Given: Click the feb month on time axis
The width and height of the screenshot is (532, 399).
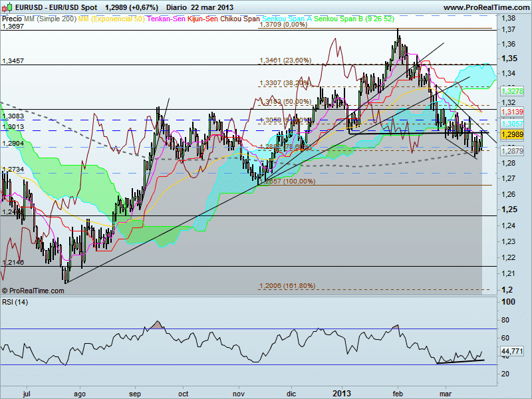Looking at the screenshot, I should click(x=398, y=394).
